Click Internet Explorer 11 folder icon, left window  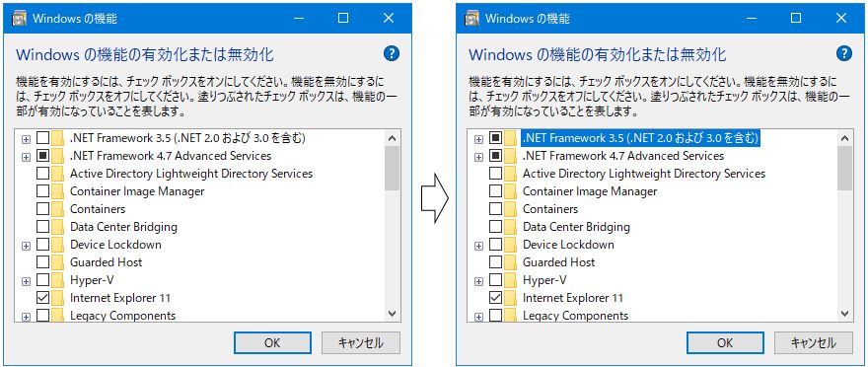point(57,298)
